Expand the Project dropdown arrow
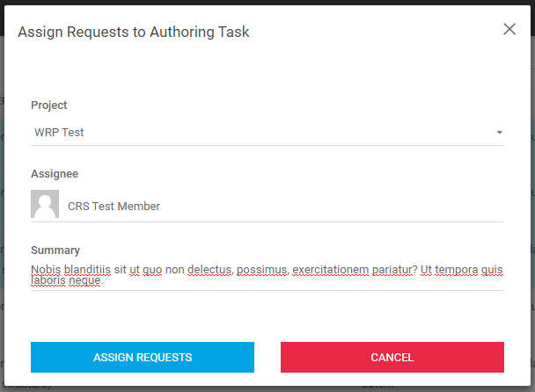The height and width of the screenshot is (392, 535). click(x=499, y=133)
